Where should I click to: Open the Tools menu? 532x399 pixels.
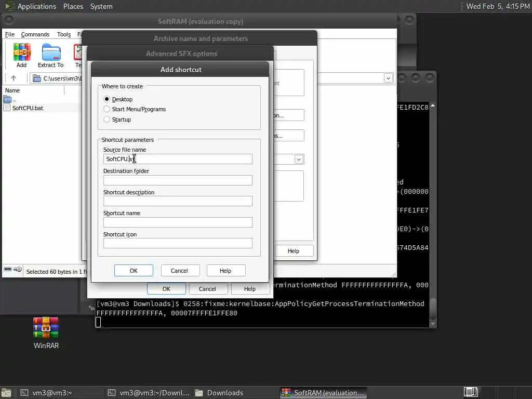pyautogui.click(x=64, y=34)
